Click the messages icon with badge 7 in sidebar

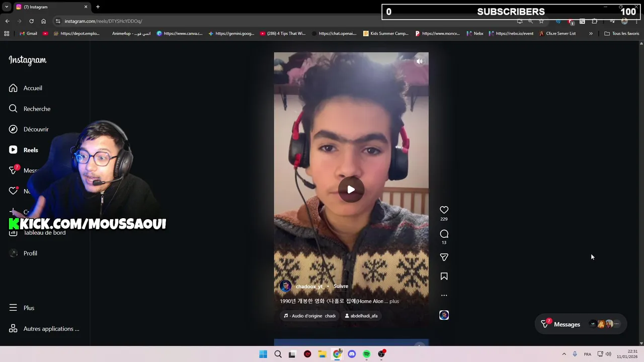click(14, 170)
